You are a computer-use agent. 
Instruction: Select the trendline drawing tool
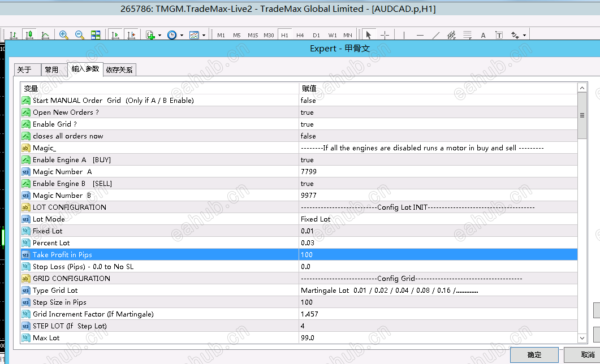coord(436,35)
